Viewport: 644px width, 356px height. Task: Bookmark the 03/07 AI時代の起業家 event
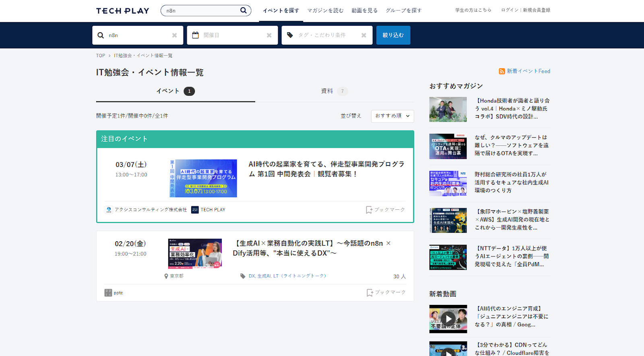point(385,210)
